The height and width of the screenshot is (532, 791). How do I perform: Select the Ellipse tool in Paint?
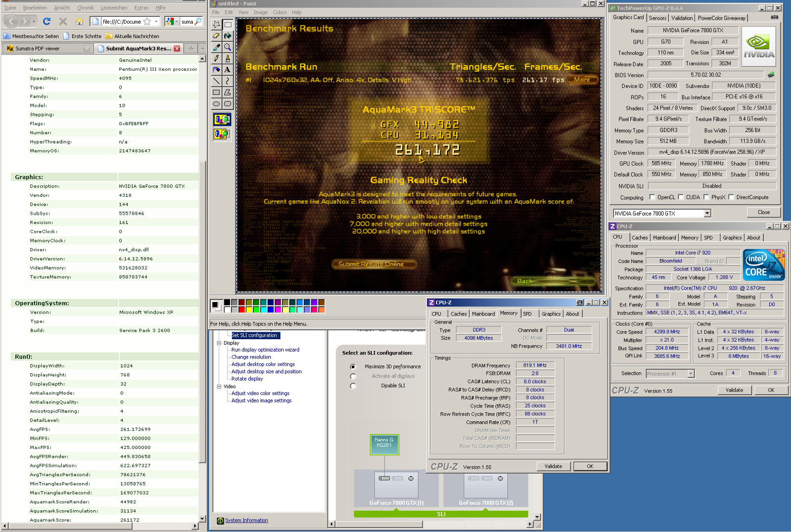point(217,104)
